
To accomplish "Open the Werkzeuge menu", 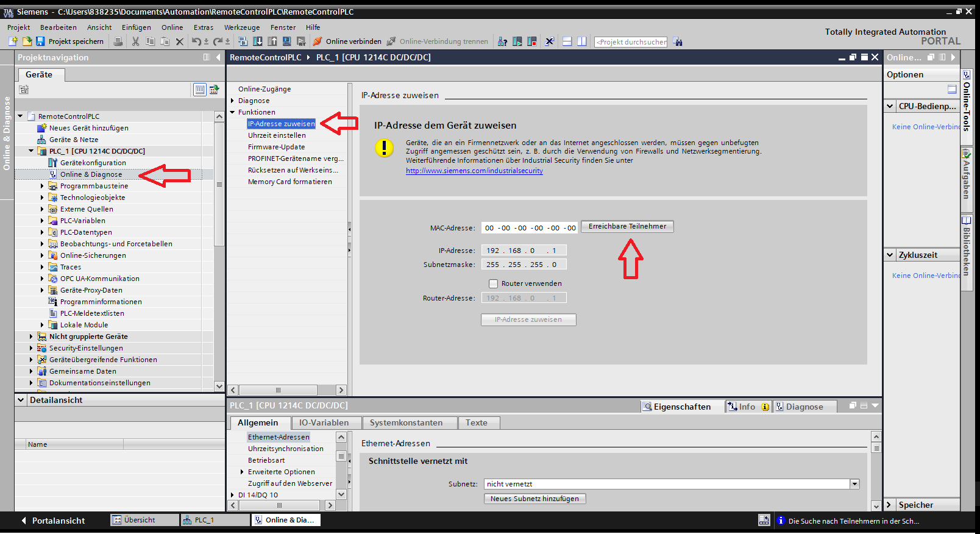I will click(x=242, y=27).
